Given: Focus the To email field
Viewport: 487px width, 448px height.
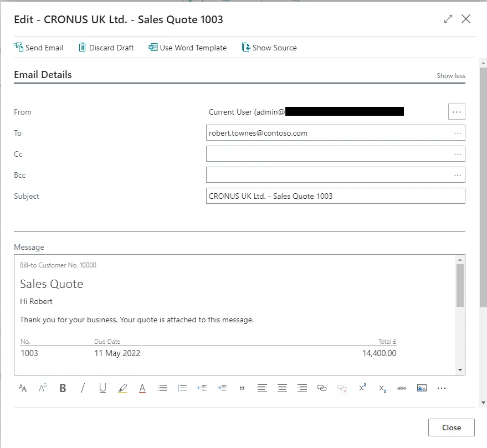Looking at the screenshot, I should click(x=335, y=133).
